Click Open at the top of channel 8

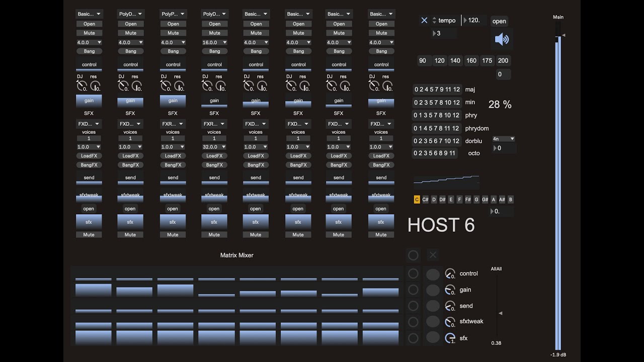pyautogui.click(x=382, y=24)
